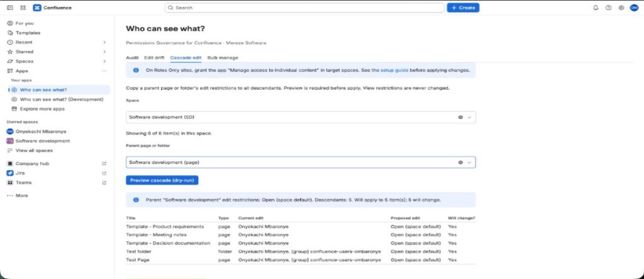Click the Title column header
Viewport: 644px width, 279px height.
[130, 218]
